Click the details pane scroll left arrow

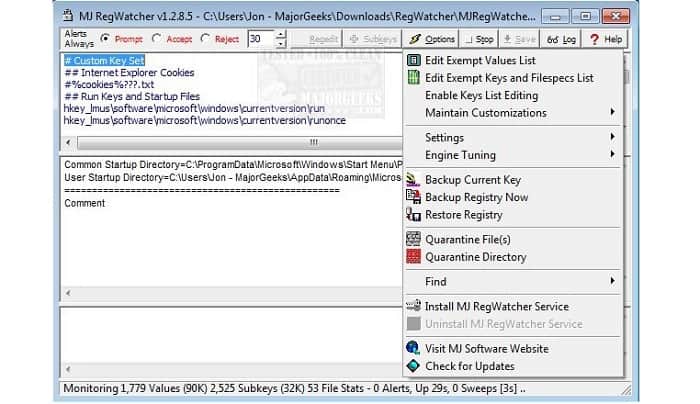coord(68,293)
